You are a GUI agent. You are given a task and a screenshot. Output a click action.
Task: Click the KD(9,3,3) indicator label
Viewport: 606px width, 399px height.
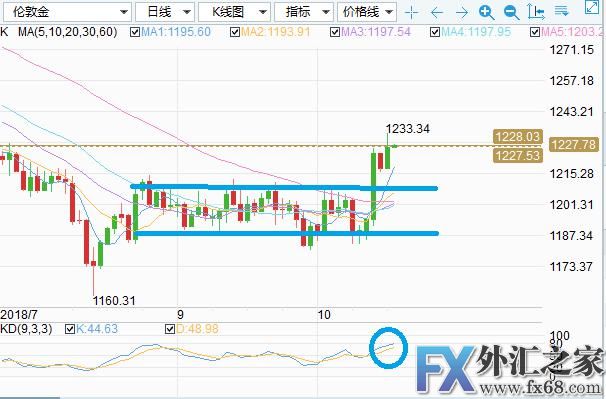coord(26,329)
